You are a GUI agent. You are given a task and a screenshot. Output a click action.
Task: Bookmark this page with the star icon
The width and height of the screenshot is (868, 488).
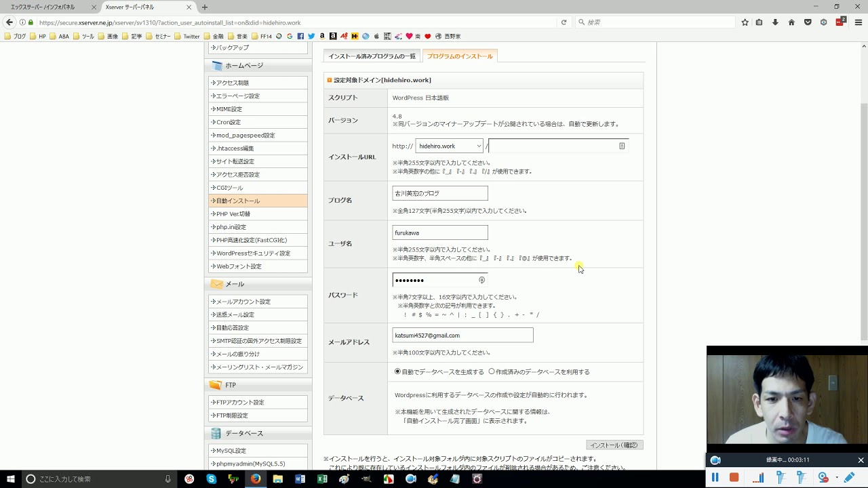pyautogui.click(x=745, y=22)
